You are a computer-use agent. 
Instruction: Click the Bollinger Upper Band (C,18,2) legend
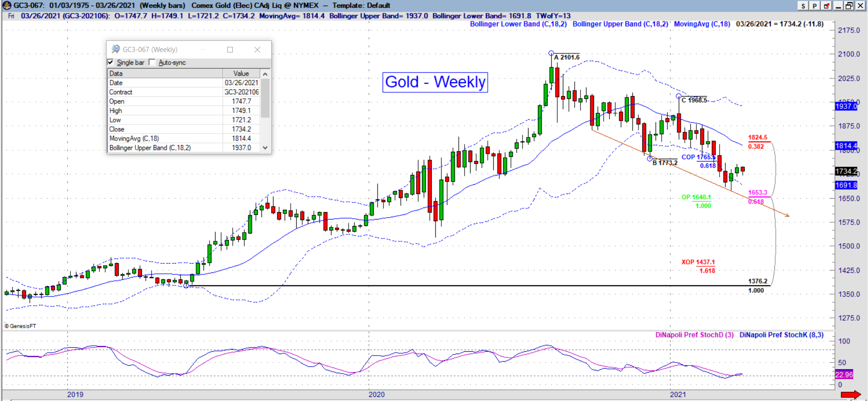tap(620, 24)
